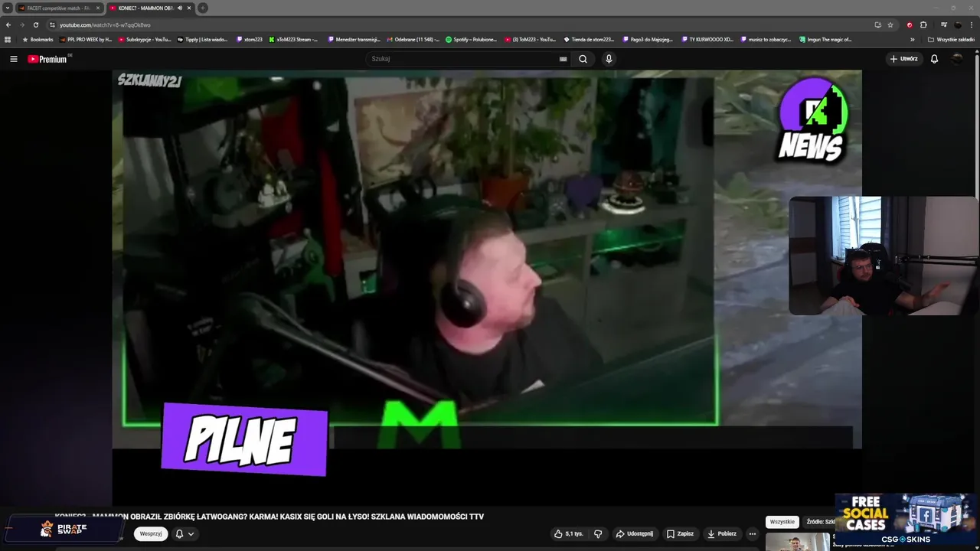Click the video player showing PILNE

click(x=487, y=287)
